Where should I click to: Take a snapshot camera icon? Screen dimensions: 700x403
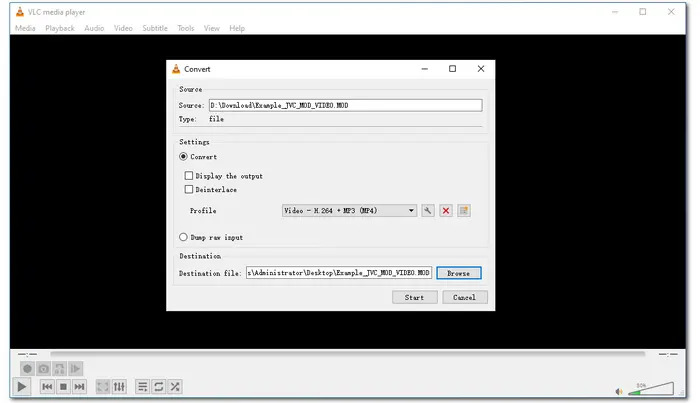[x=43, y=369]
